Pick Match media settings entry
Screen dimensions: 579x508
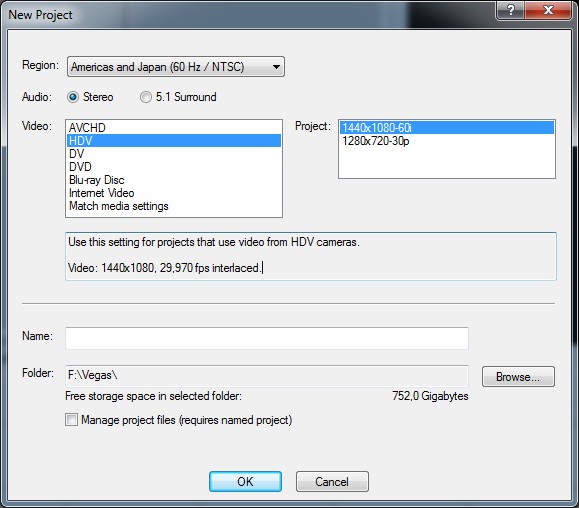pos(174,206)
